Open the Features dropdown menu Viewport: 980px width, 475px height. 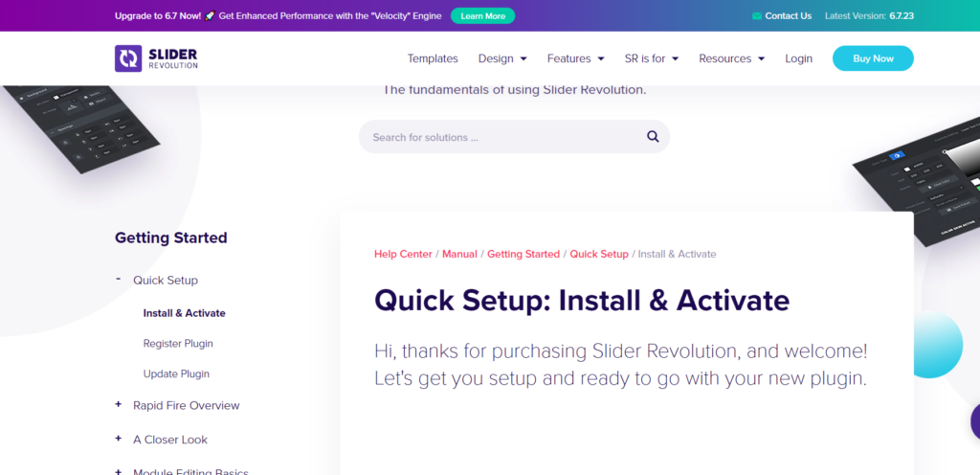click(575, 58)
